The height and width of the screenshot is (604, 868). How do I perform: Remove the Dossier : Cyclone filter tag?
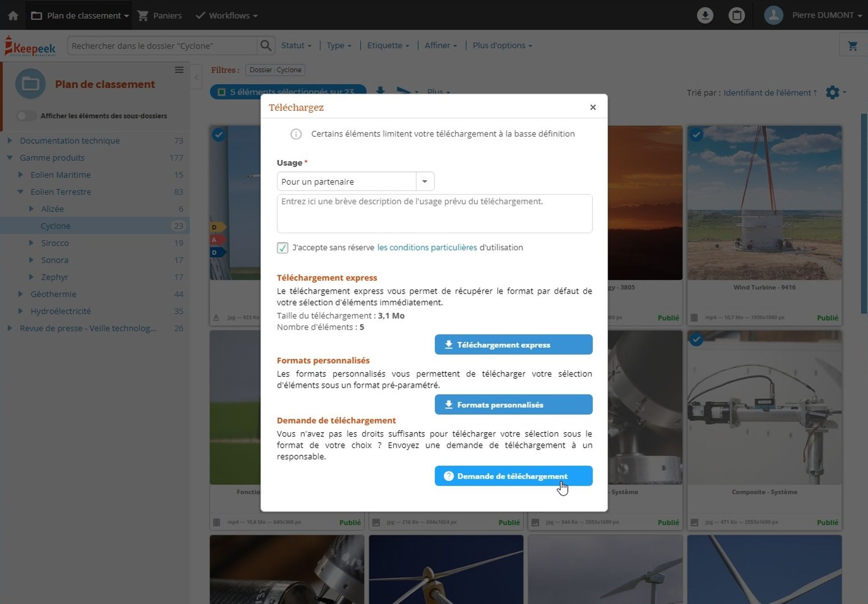click(x=275, y=70)
